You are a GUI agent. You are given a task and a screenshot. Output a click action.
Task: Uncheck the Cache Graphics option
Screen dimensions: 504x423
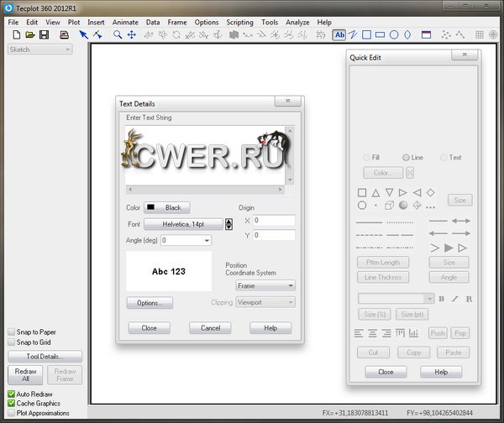pyautogui.click(x=12, y=403)
